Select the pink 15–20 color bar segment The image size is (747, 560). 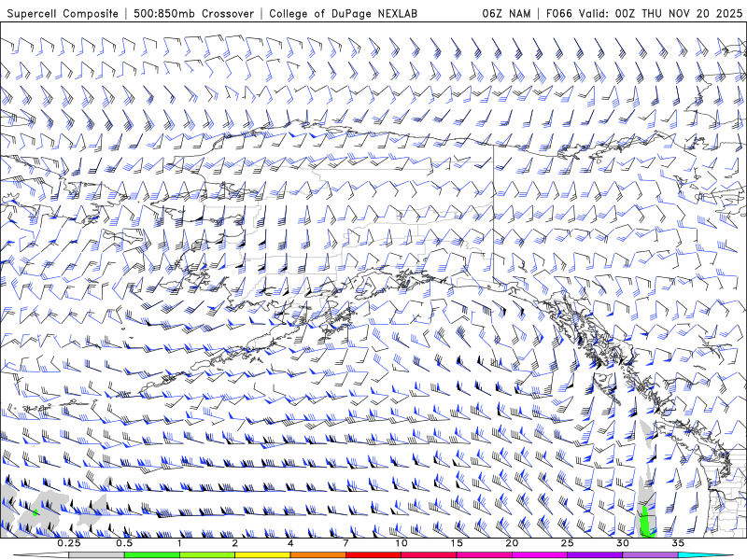coord(484,555)
